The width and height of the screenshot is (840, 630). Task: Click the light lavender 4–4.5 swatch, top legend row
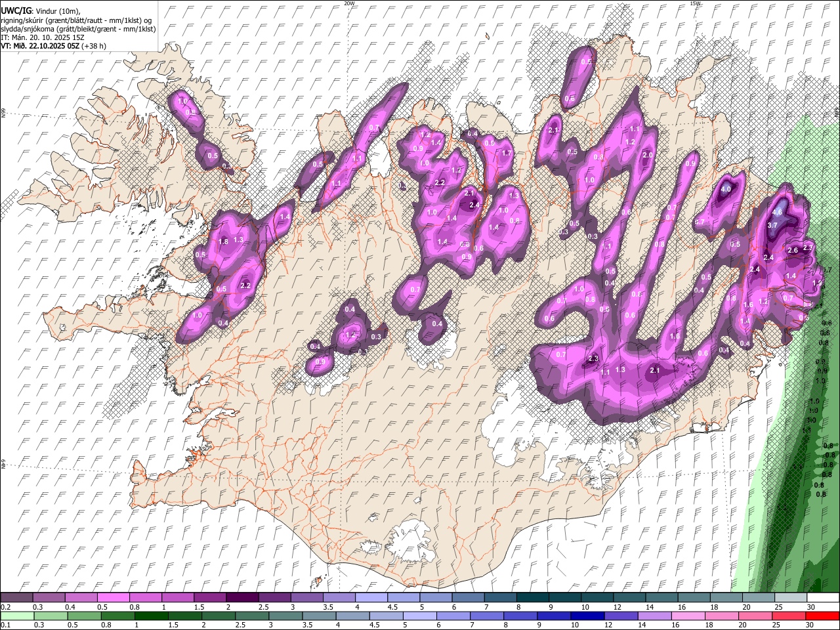tap(371, 597)
